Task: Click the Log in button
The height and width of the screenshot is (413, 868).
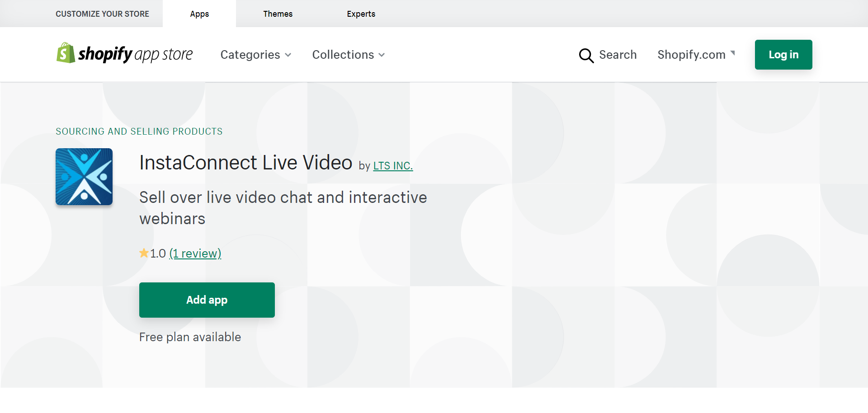Action: point(783,54)
